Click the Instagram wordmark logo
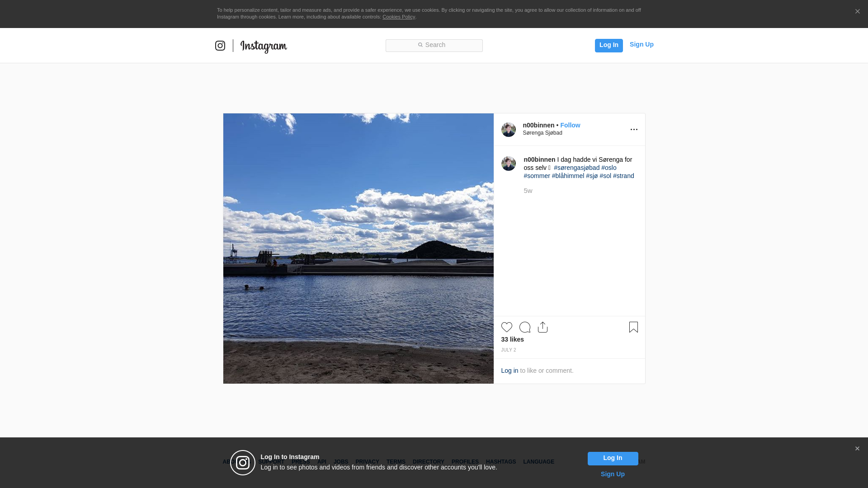The width and height of the screenshot is (868, 488). coord(264,46)
